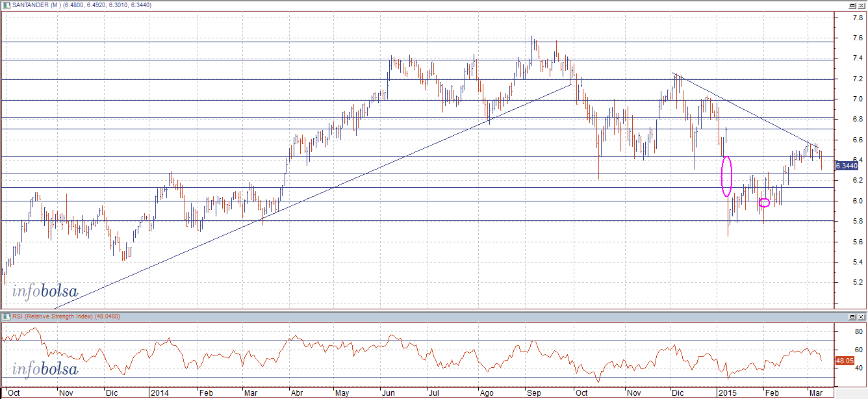The width and height of the screenshot is (868, 399).
Task: Click the Ago month label
Action: pos(486,393)
